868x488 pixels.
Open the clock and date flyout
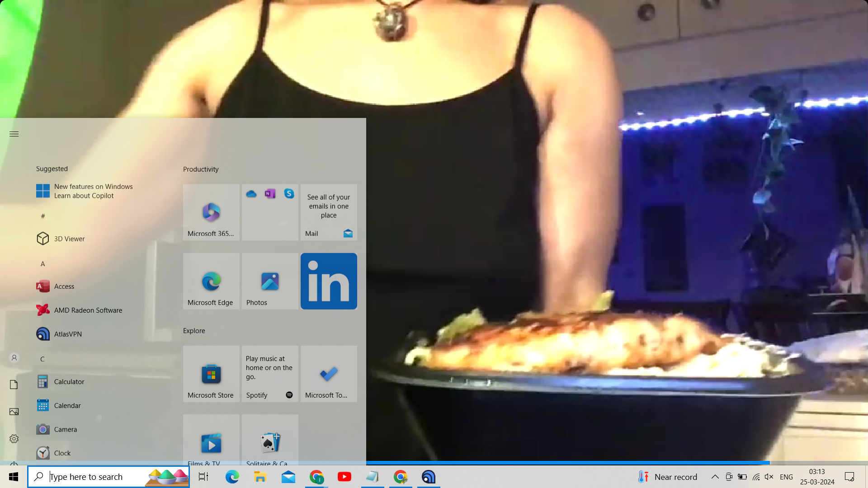pos(817,477)
